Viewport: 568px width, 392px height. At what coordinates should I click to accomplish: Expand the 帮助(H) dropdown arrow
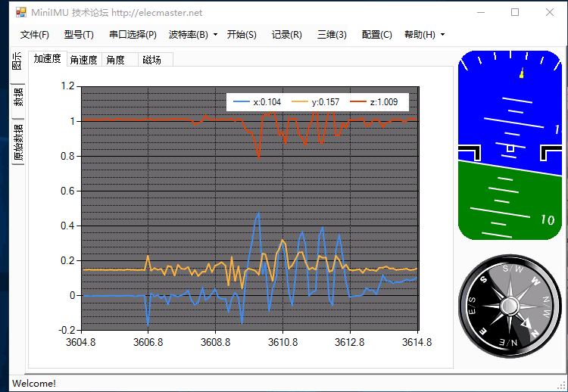click(x=443, y=35)
